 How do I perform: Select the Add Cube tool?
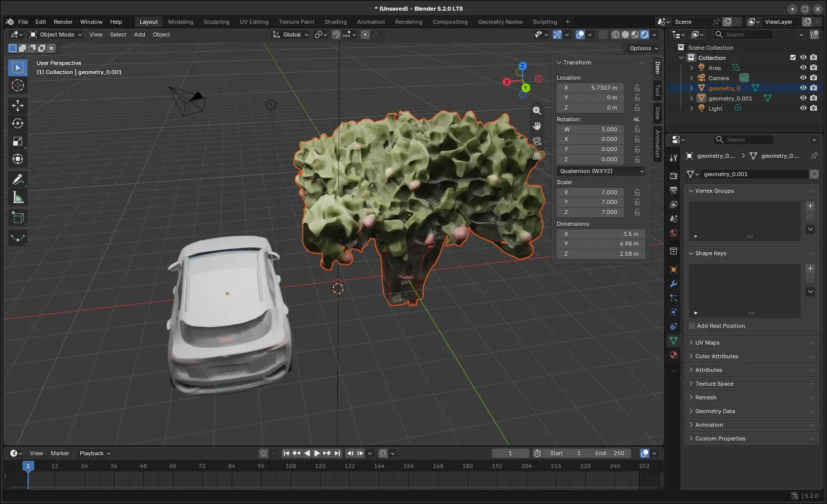tap(18, 218)
